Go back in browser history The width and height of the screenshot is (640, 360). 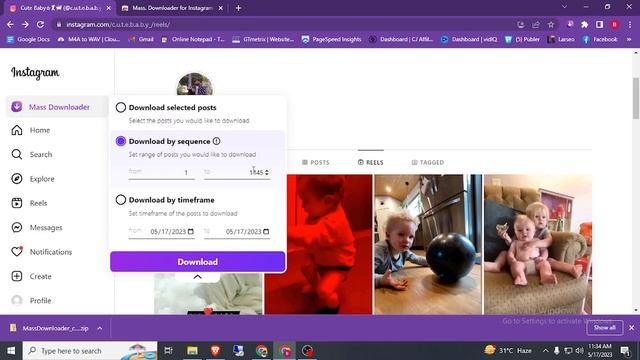[x=10, y=24]
